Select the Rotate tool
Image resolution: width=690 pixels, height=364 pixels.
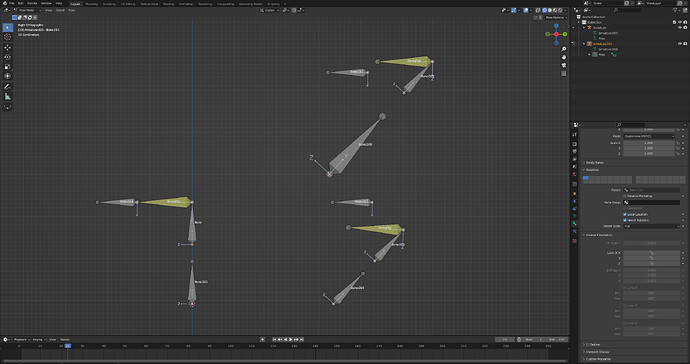[x=7, y=57]
